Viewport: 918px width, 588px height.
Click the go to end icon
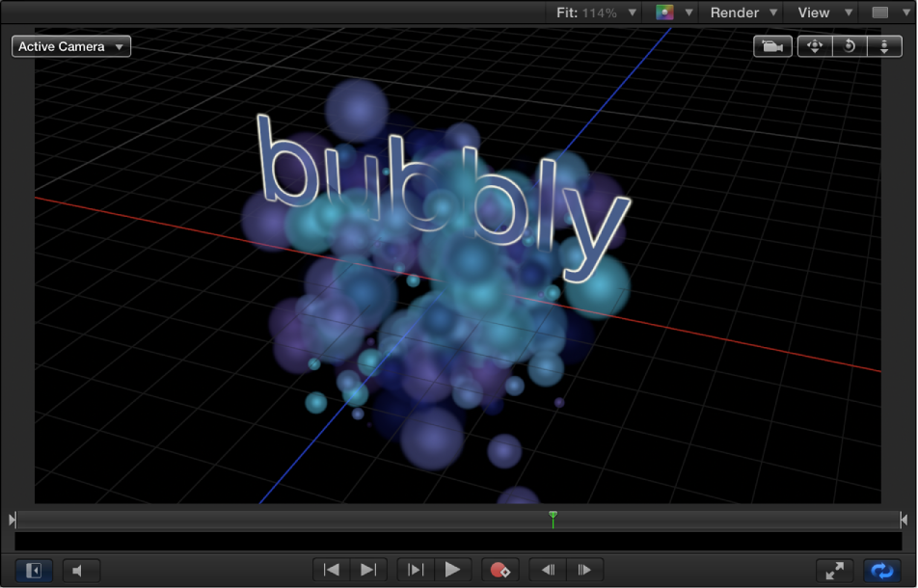coord(367,570)
